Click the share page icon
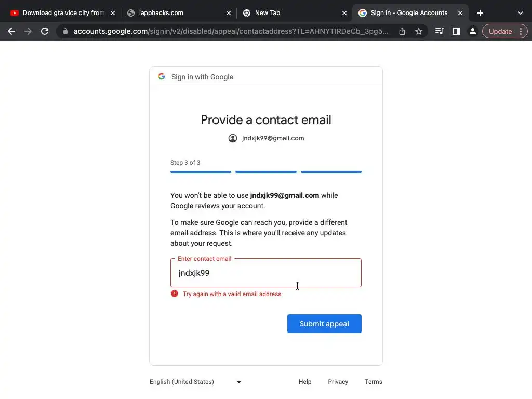 (x=402, y=31)
